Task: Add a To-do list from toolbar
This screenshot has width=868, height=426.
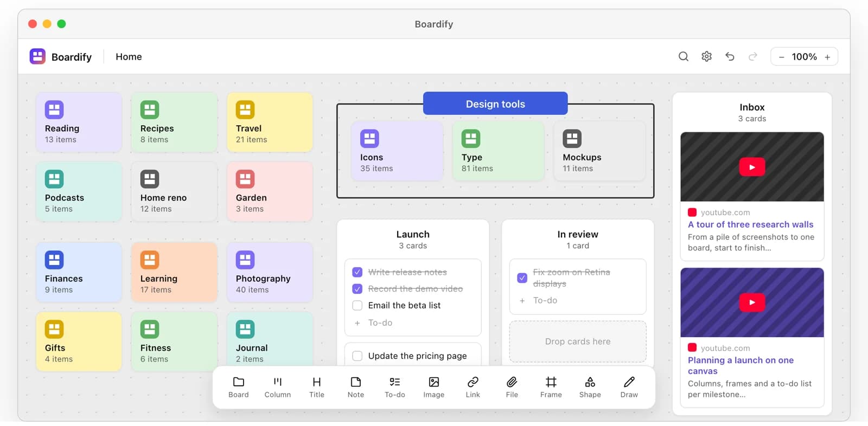Action: click(x=394, y=388)
